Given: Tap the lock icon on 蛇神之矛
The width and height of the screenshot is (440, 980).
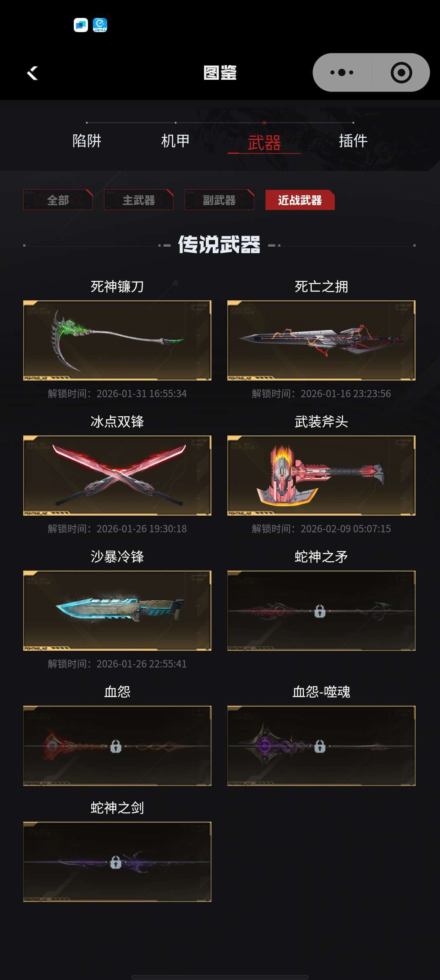Looking at the screenshot, I should click(x=320, y=611).
